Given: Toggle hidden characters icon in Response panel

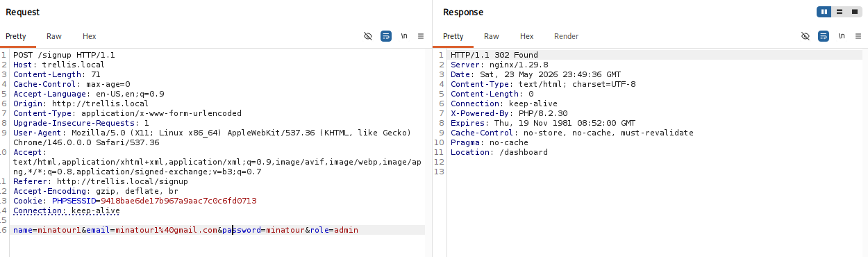Looking at the screenshot, I should tap(806, 36).
